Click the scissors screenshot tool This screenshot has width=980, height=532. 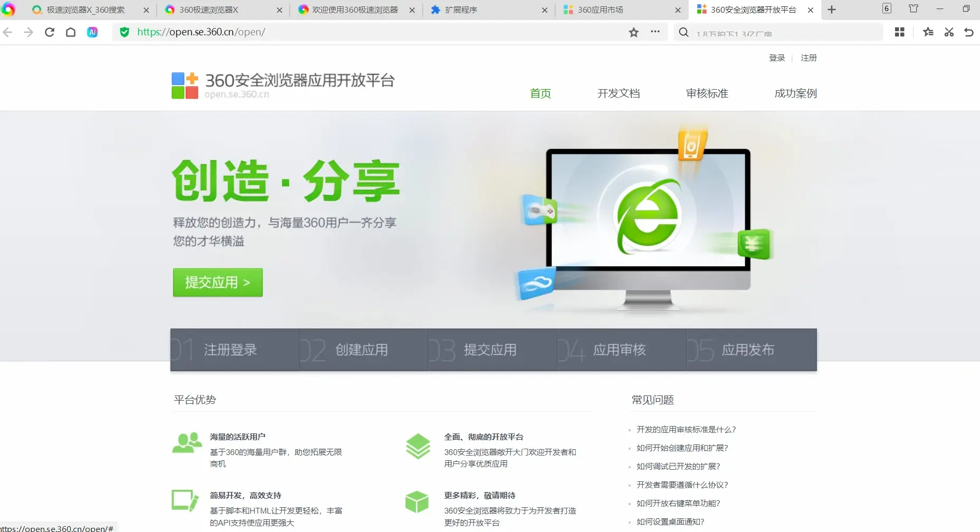[949, 32]
